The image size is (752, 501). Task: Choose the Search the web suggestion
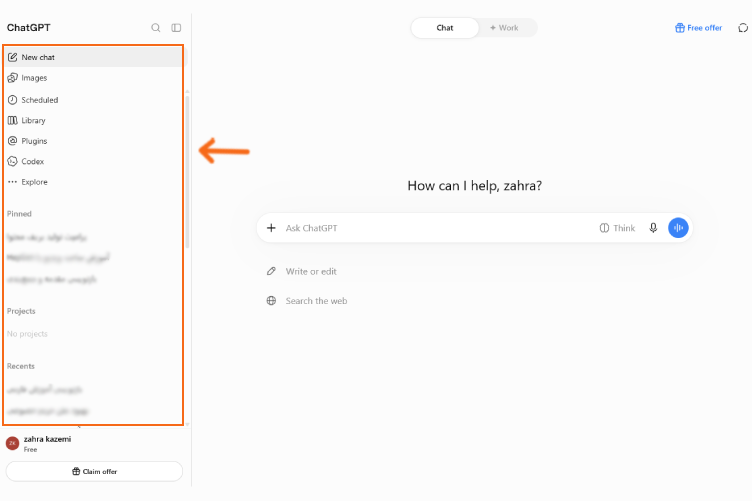click(307, 301)
